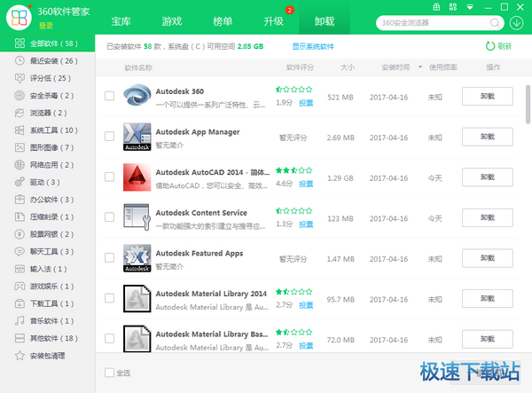532x393 pixels.
Task: Sort by 软件名称 column header
Action: 138,67
